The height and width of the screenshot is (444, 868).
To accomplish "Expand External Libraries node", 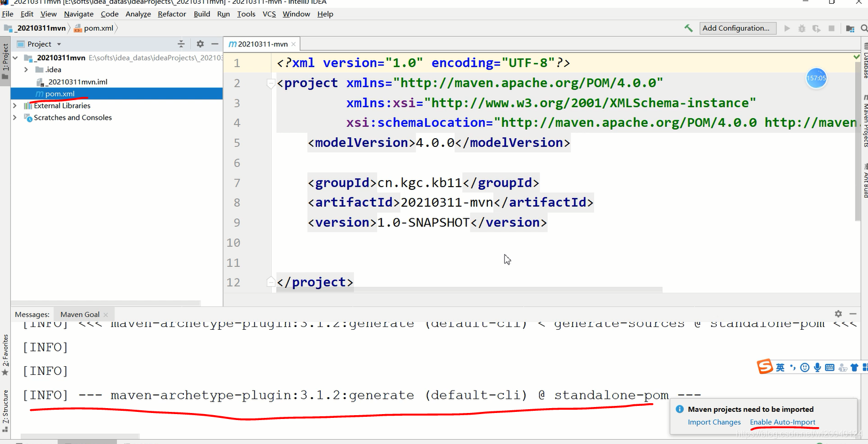I will point(15,106).
